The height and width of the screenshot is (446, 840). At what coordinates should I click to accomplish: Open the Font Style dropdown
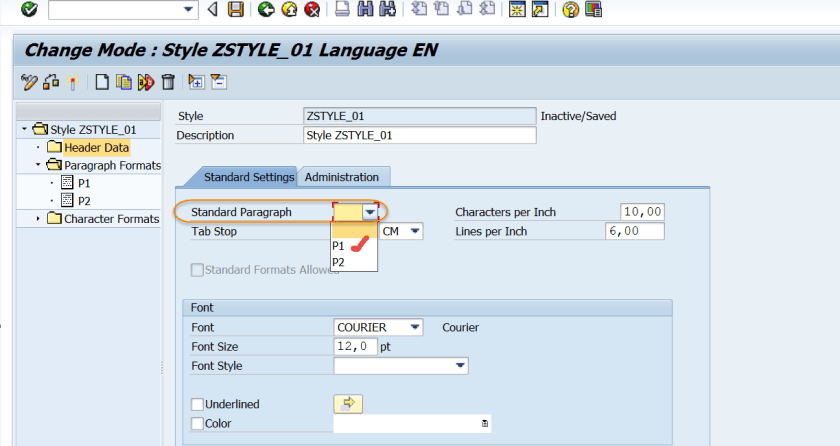460,367
